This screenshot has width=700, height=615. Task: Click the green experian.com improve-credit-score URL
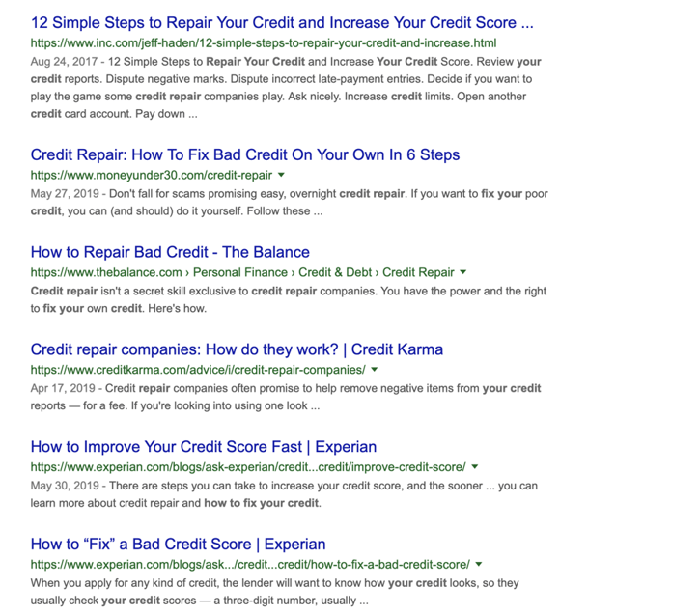(x=248, y=467)
